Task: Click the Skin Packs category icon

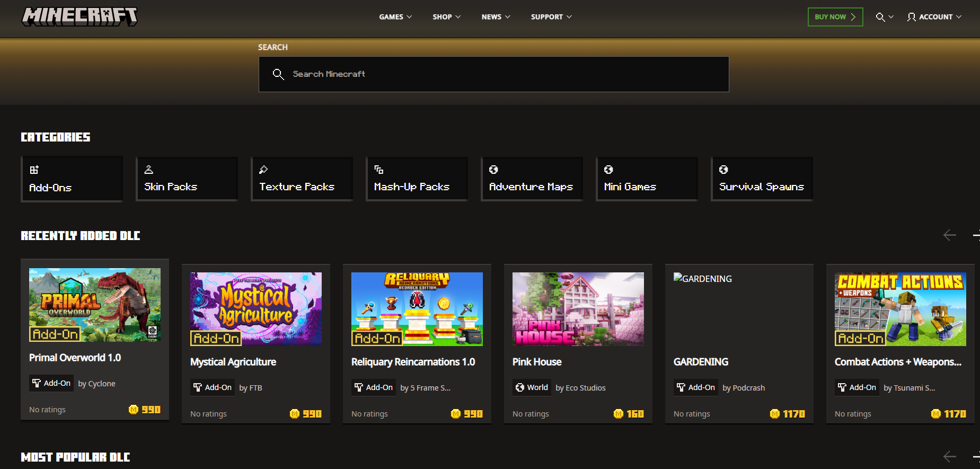Action: 149,170
